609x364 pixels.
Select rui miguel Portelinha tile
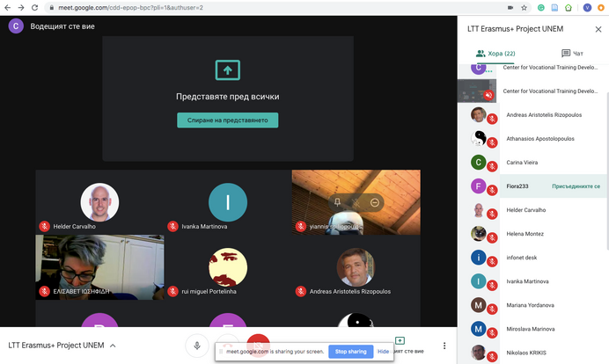228,267
